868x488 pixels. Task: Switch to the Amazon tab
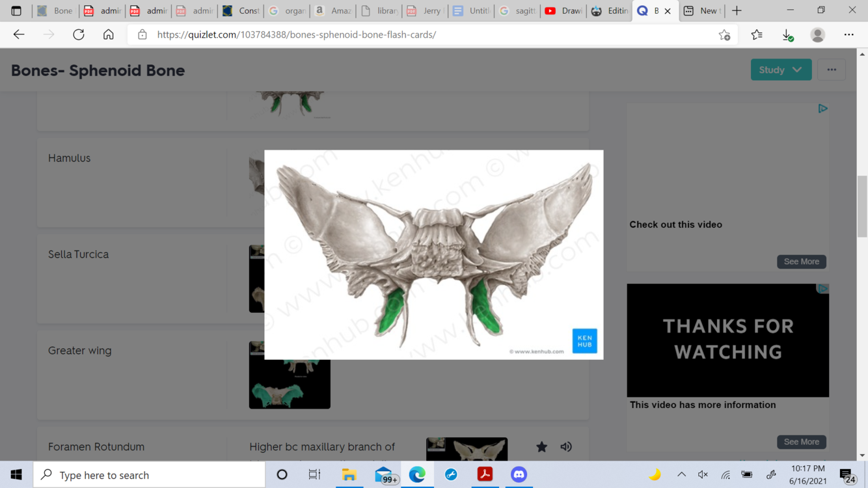pos(333,11)
